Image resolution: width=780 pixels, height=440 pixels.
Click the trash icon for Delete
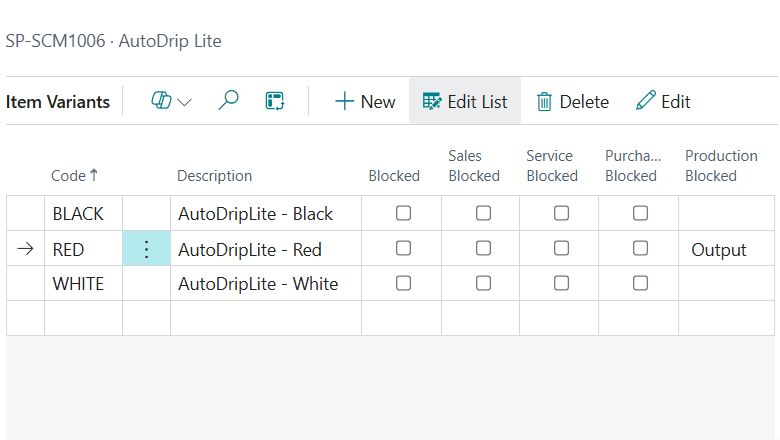544,101
